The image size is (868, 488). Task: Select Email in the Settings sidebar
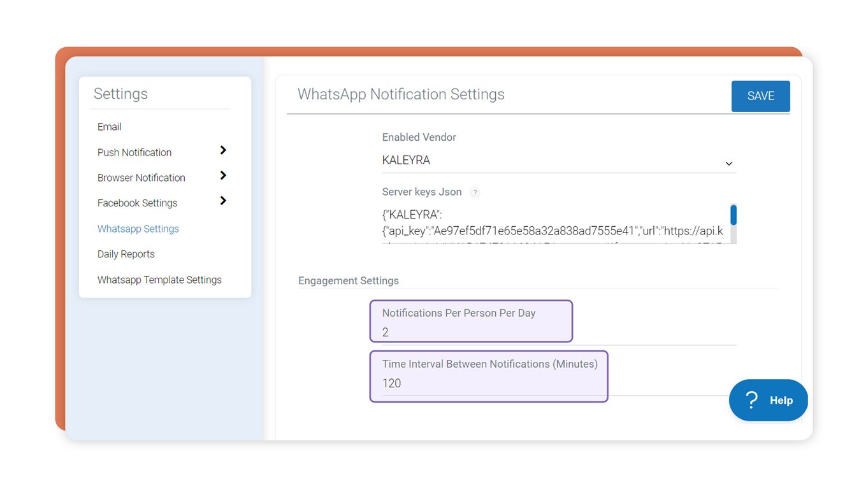[x=109, y=126]
